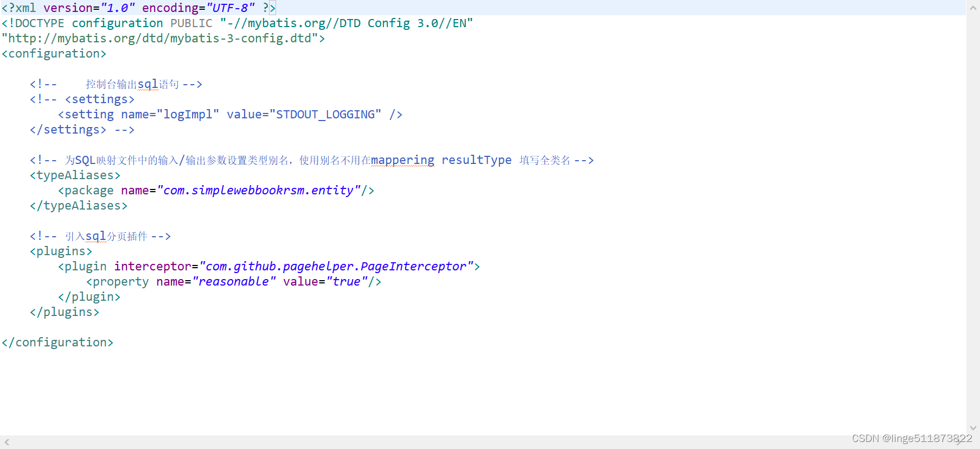980x449 pixels.
Task: Click the property name "reasonable" value
Action: click(234, 282)
